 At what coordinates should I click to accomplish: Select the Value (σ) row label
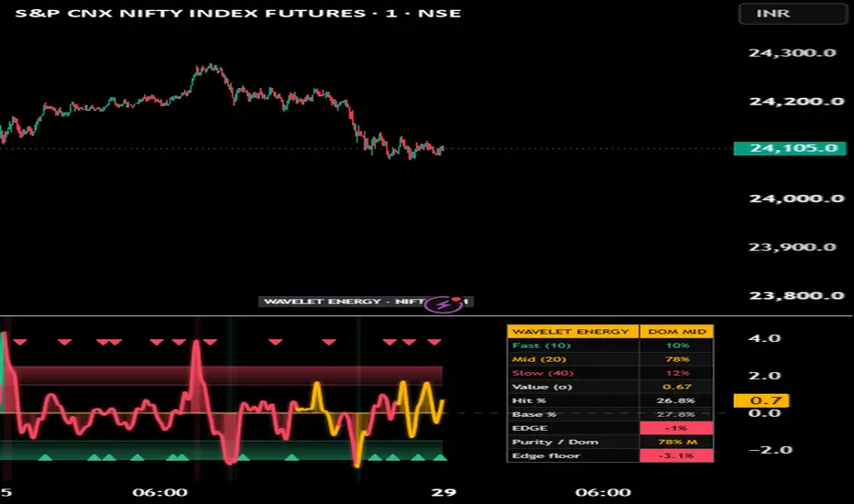point(542,387)
